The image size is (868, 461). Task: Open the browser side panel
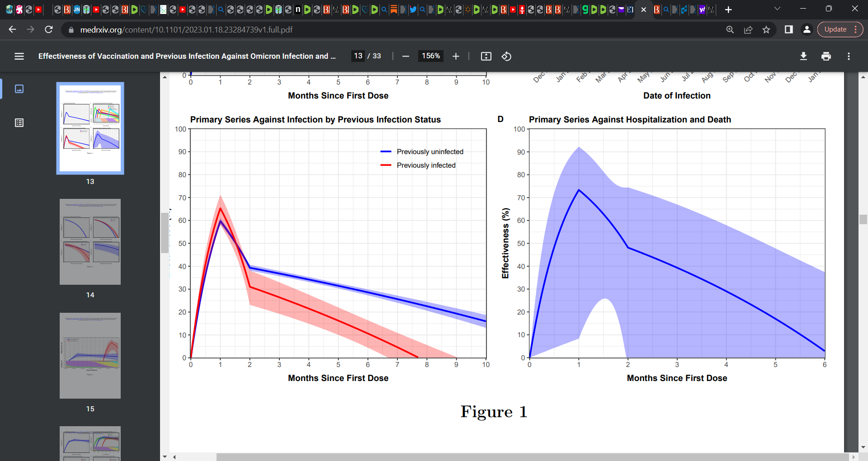788,29
